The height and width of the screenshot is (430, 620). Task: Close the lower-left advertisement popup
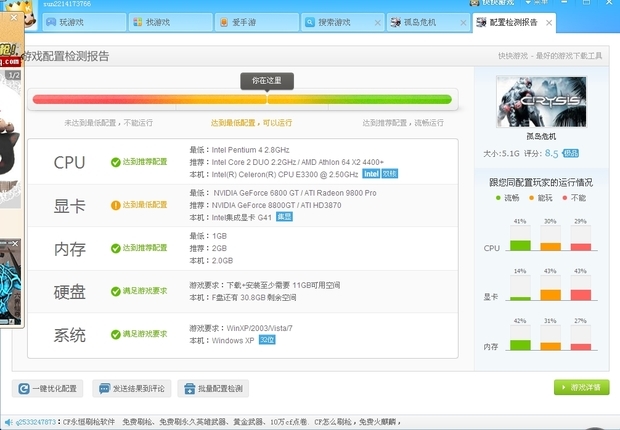[x=15, y=244]
